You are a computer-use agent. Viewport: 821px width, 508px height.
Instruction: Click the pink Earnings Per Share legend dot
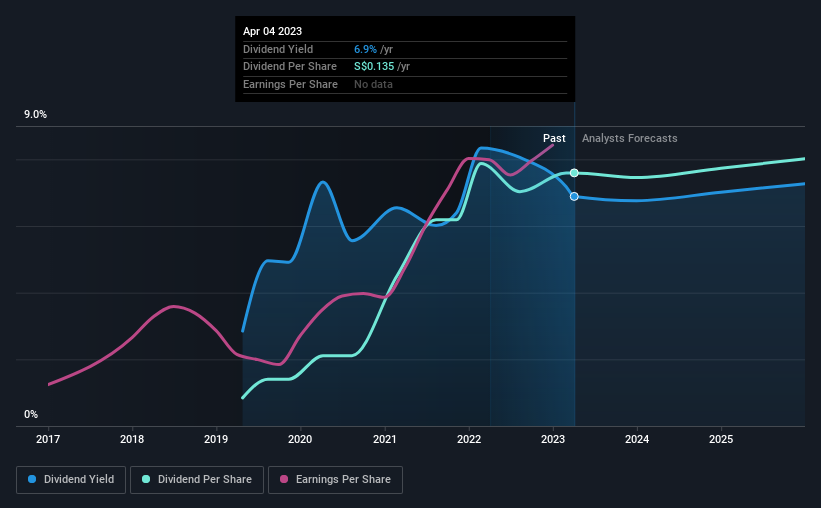click(284, 479)
